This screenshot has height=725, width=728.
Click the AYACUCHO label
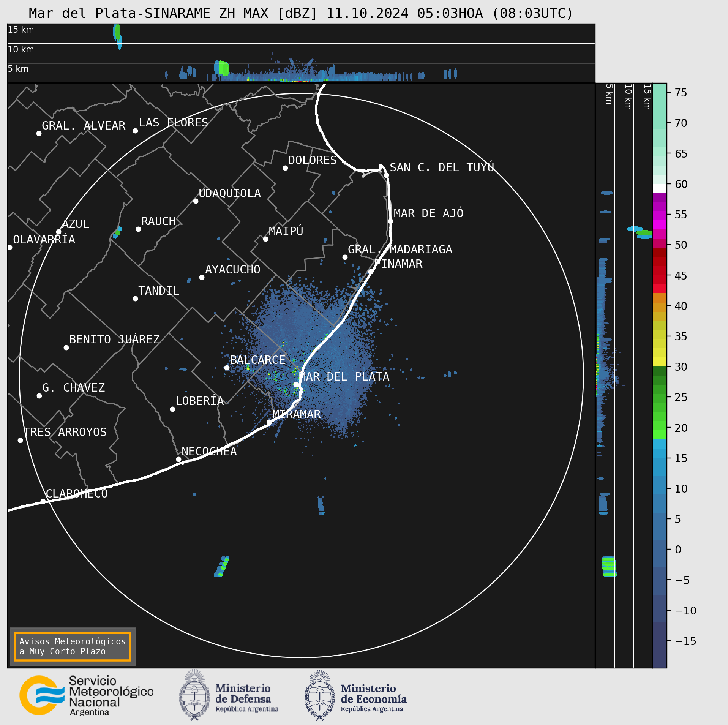point(233,270)
